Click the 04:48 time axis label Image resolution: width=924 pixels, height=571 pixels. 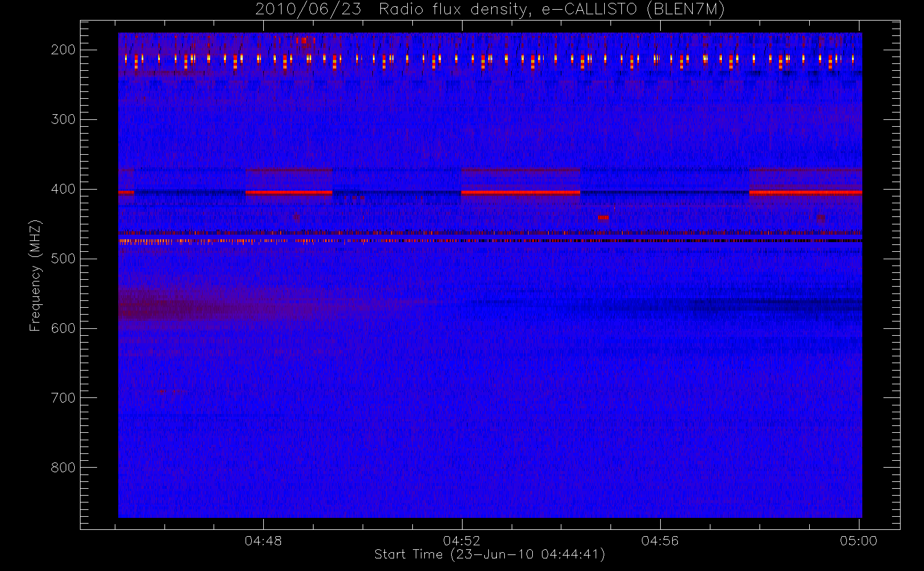(263, 541)
